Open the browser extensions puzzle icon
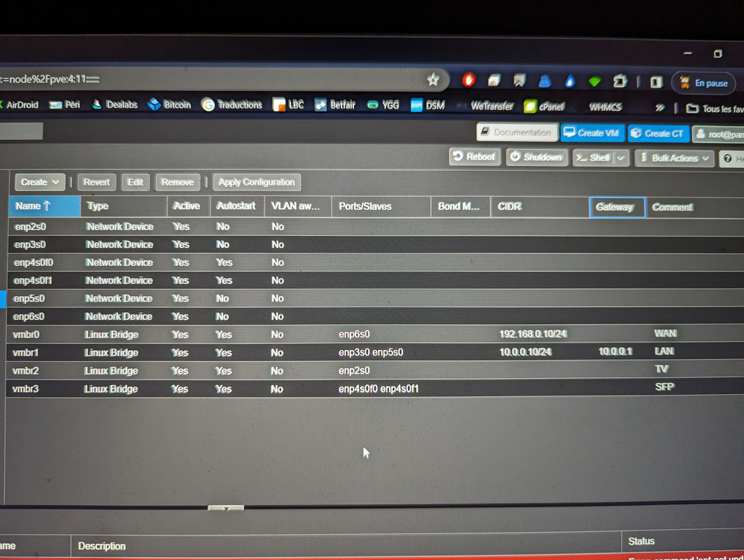The image size is (744, 560). pos(619,81)
